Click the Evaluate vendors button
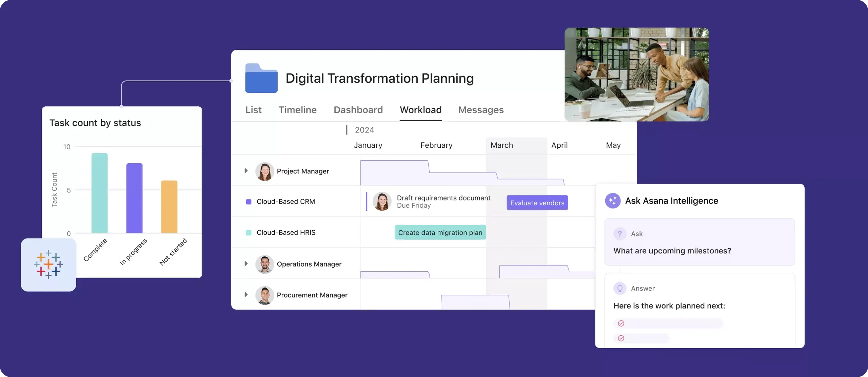The image size is (868, 377). 536,202
